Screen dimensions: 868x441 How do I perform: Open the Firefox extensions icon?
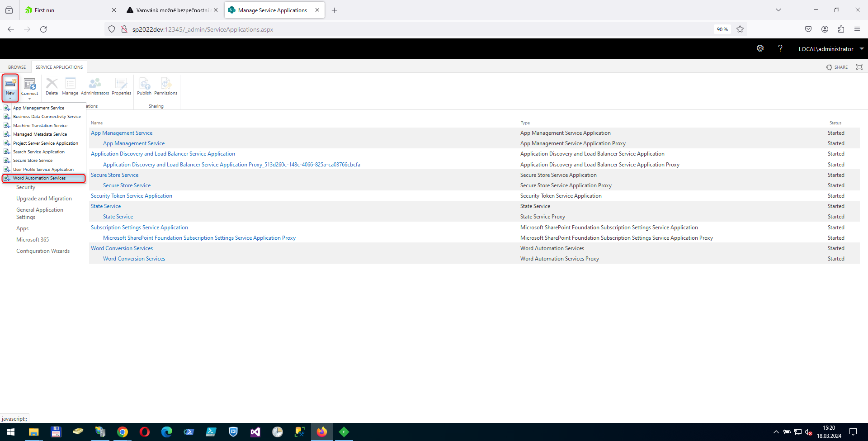(841, 29)
